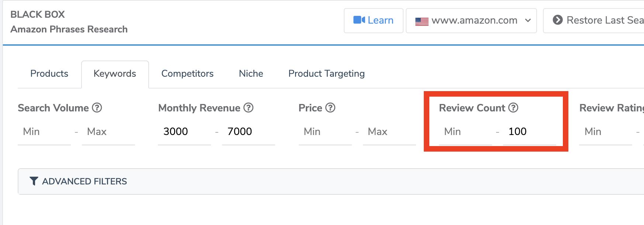
Task: Open the Review Count help tooltip icon
Action: pyautogui.click(x=513, y=108)
